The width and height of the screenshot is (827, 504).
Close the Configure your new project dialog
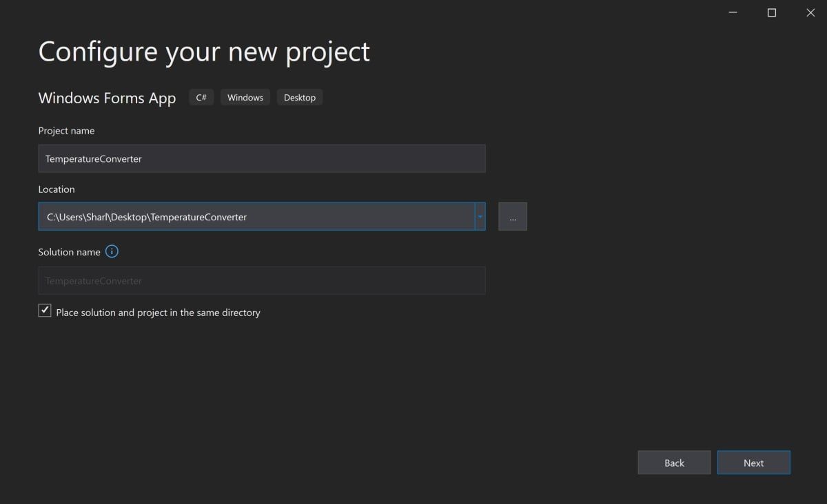click(x=810, y=12)
